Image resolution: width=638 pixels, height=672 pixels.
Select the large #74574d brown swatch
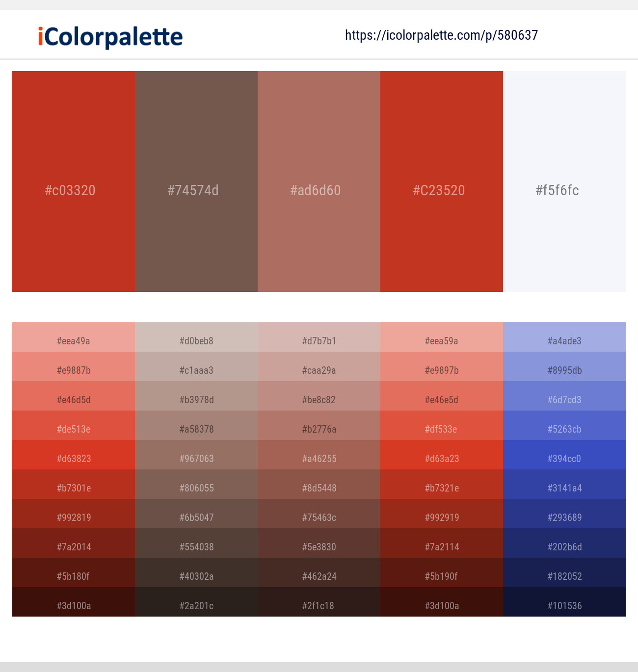pos(196,181)
